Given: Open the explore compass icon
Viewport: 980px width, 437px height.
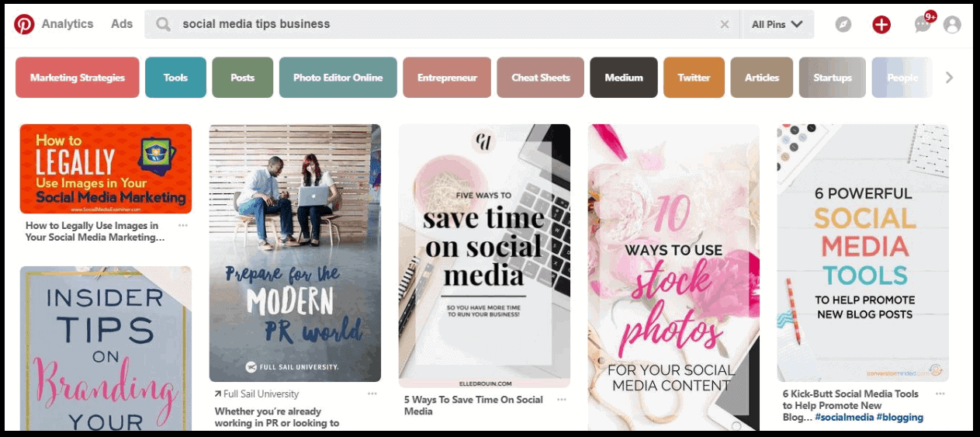Looking at the screenshot, I should (x=843, y=25).
